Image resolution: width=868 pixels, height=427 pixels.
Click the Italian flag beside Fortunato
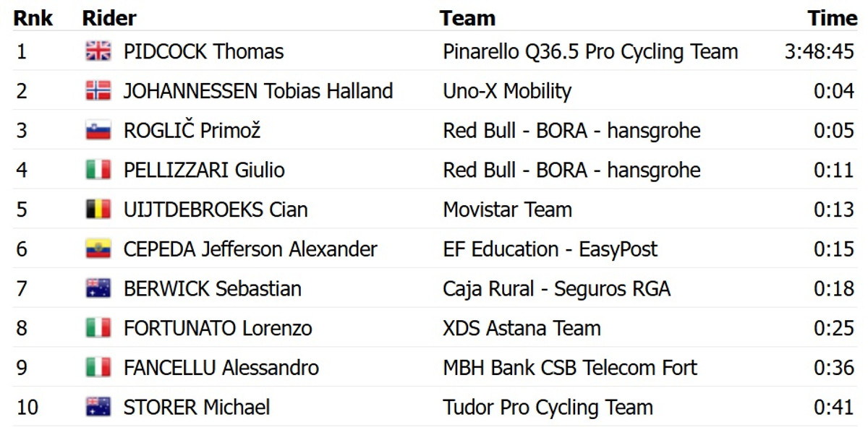[98, 328]
